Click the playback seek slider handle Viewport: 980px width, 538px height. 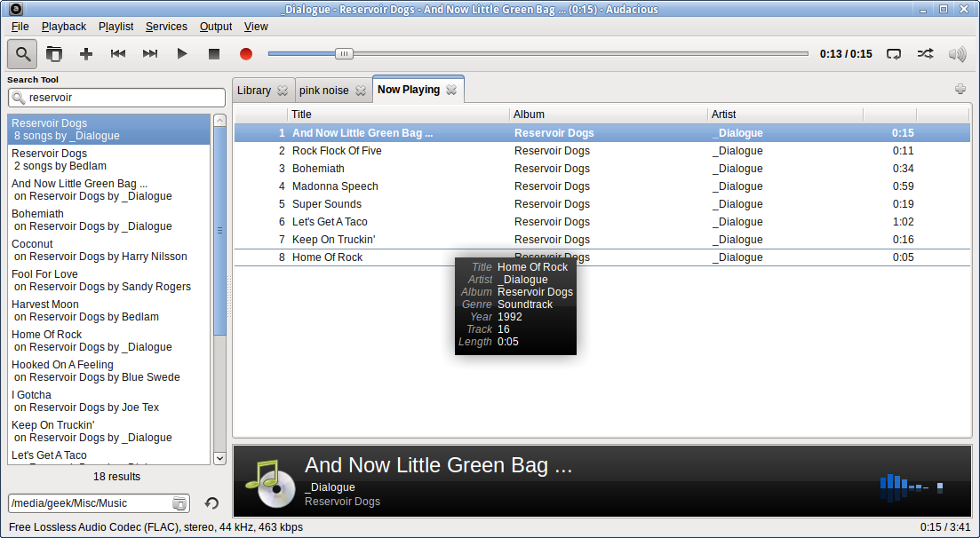[344, 54]
